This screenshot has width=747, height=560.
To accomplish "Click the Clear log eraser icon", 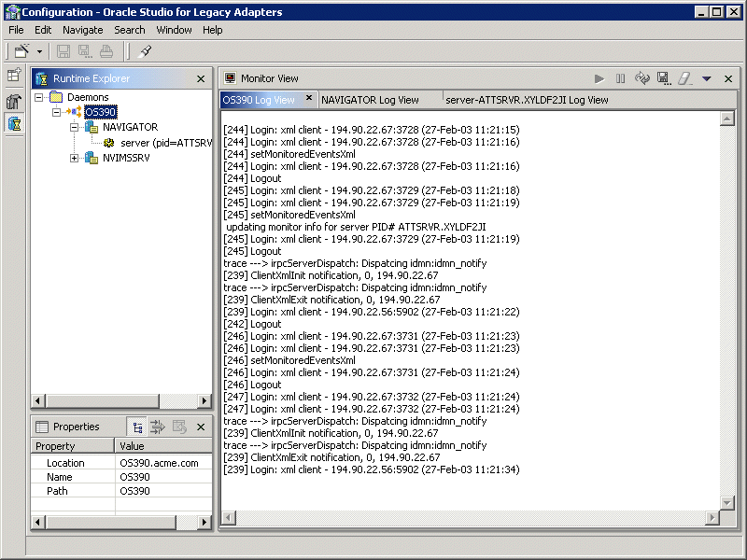I will pos(684,78).
